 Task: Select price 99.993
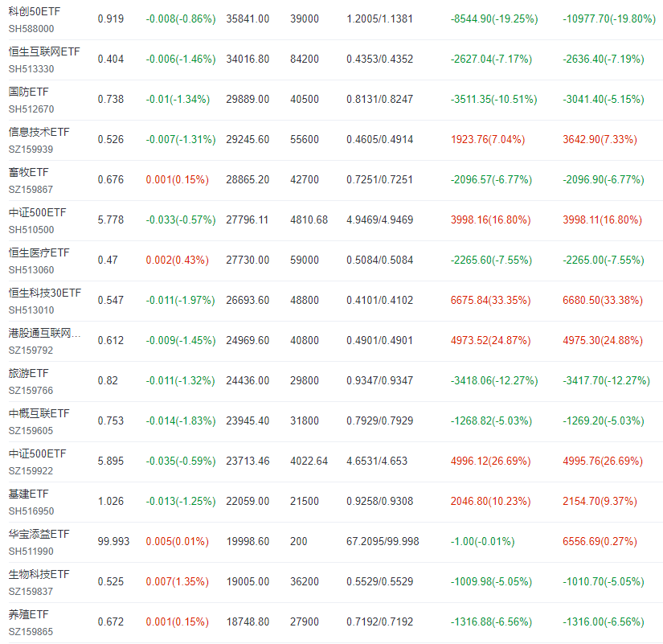click(114, 542)
